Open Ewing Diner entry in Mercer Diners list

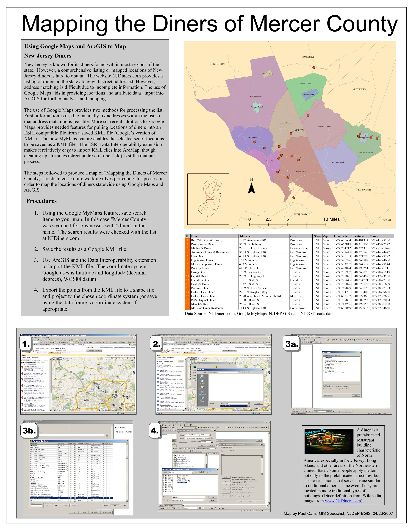(x=164, y=371)
